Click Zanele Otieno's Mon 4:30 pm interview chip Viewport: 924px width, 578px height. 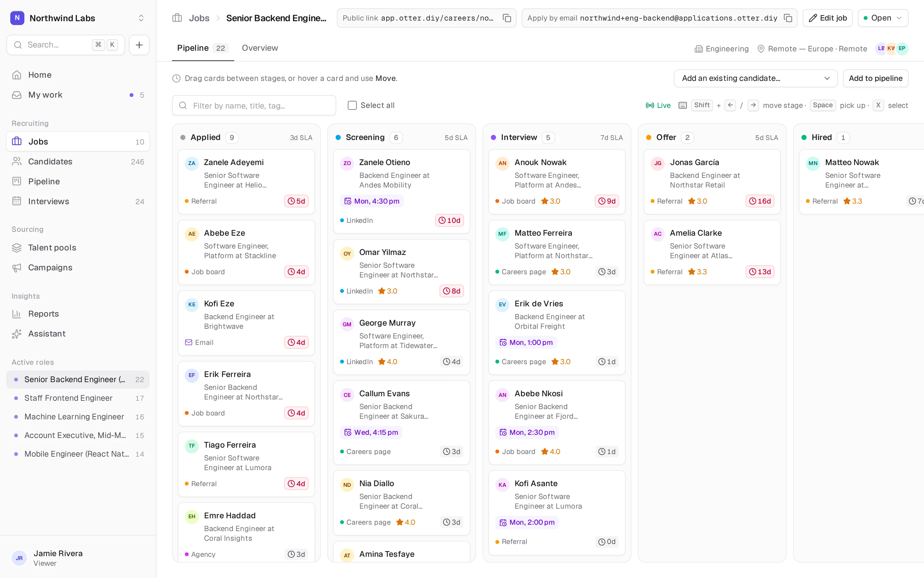(x=372, y=201)
